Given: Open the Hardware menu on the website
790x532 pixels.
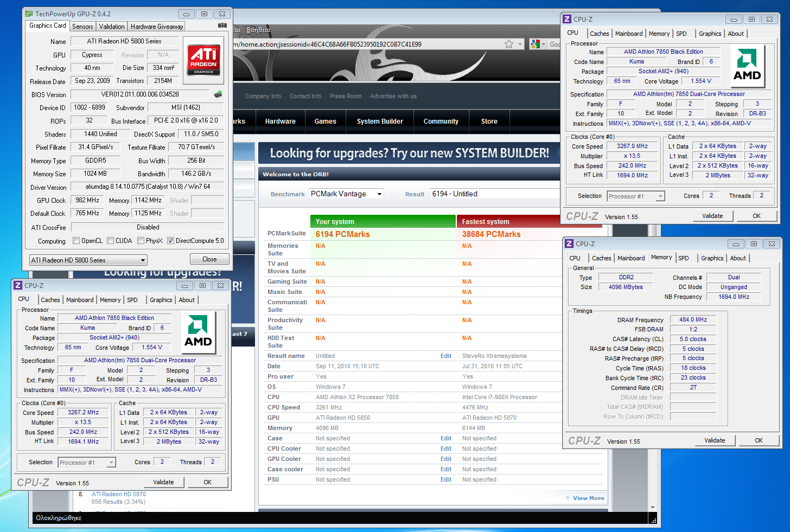Looking at the screenshot, I should (281, 121).
